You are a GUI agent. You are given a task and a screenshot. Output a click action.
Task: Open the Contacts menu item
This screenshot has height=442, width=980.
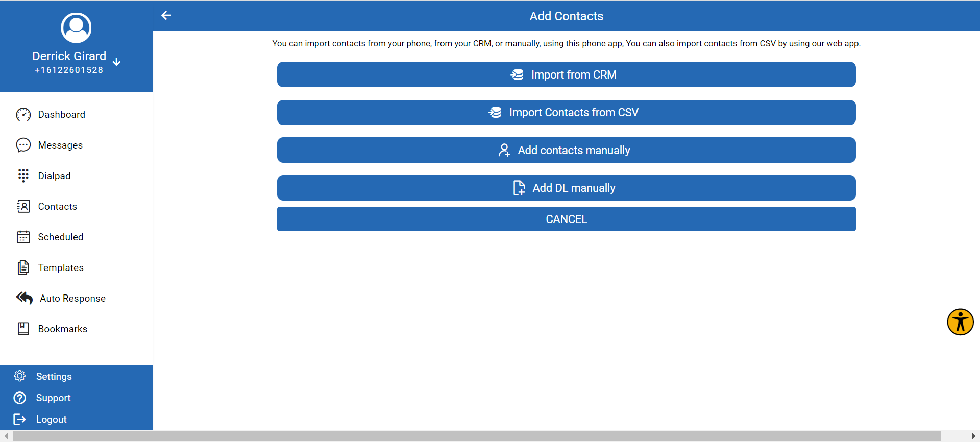coord(57,207)
